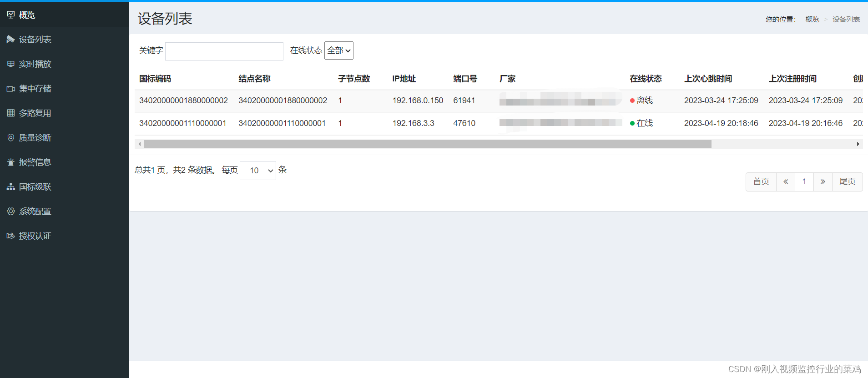Viewport: 868px width, 378px height.
Task: Click the 在线状态 column header
Action: (646, 79)
